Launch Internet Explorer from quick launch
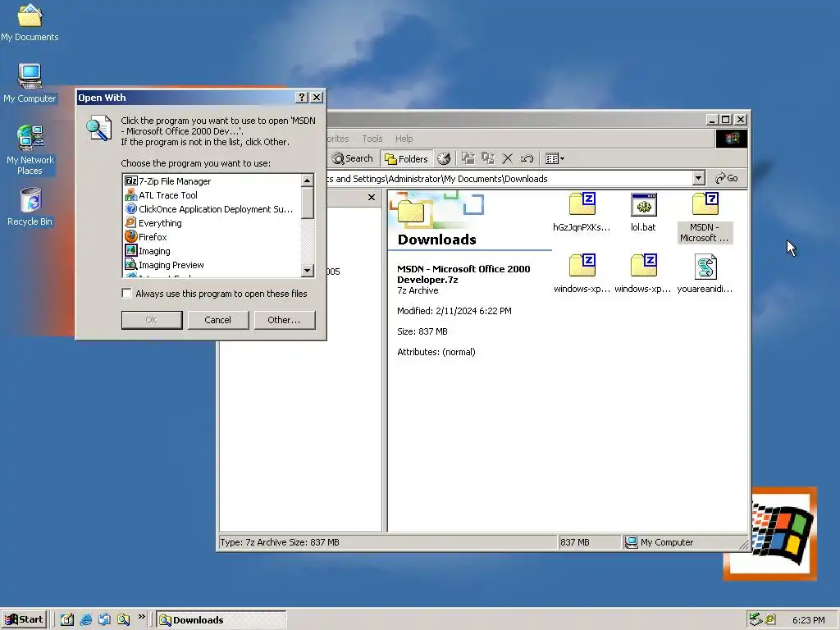The image size is (840, 630). coord(85,619)
